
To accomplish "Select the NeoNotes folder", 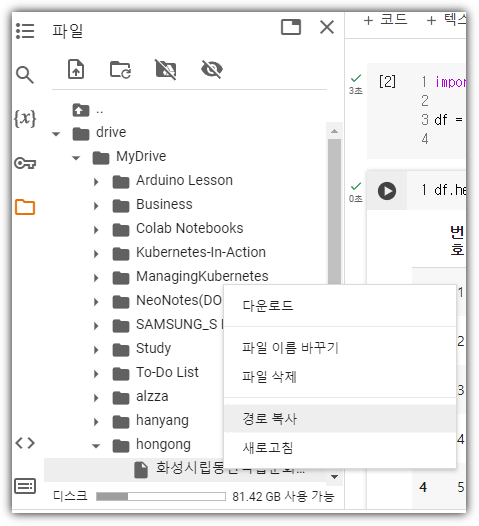I will pos(178,301).
